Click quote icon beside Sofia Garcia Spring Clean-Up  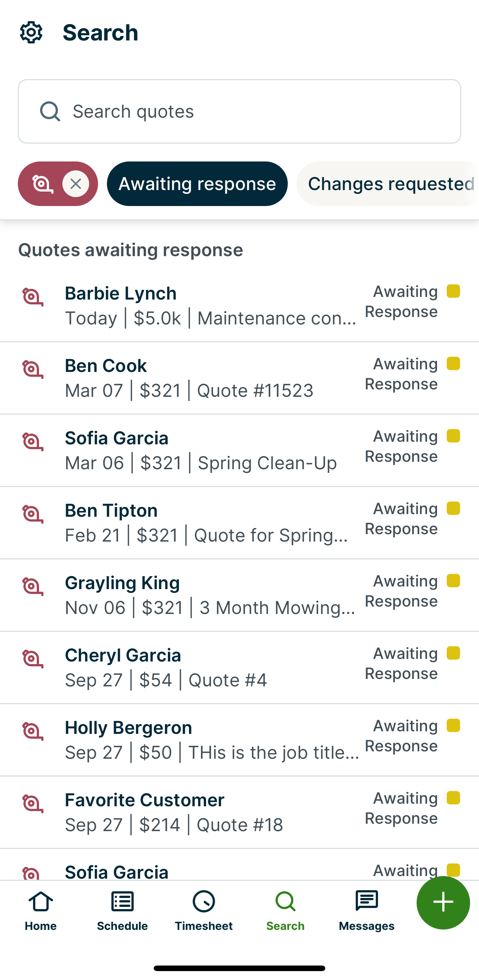[33, 442]
